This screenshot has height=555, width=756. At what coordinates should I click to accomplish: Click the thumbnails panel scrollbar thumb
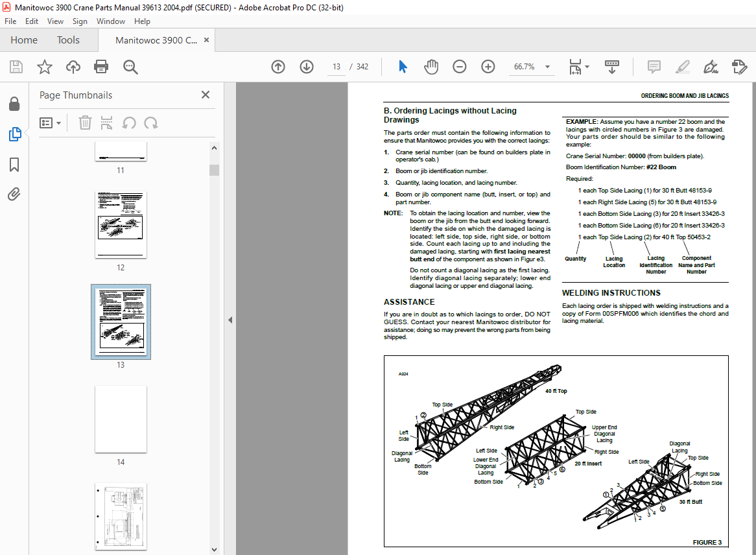click(214, 170)
